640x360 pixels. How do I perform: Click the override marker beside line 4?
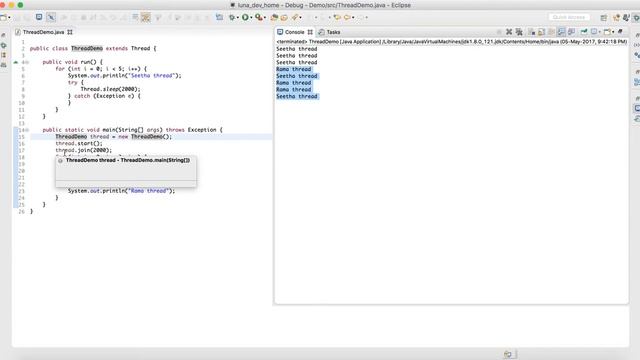(x=16, y=62)
